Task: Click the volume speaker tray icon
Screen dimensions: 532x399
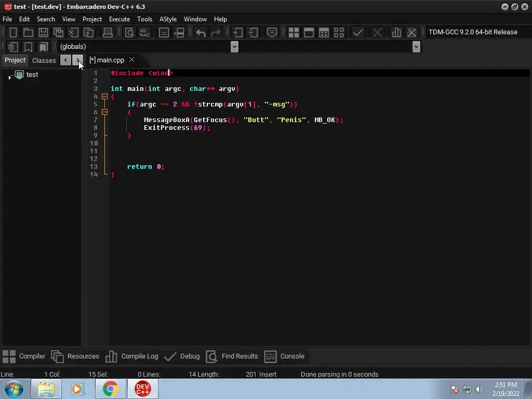Action: point(479,389)
